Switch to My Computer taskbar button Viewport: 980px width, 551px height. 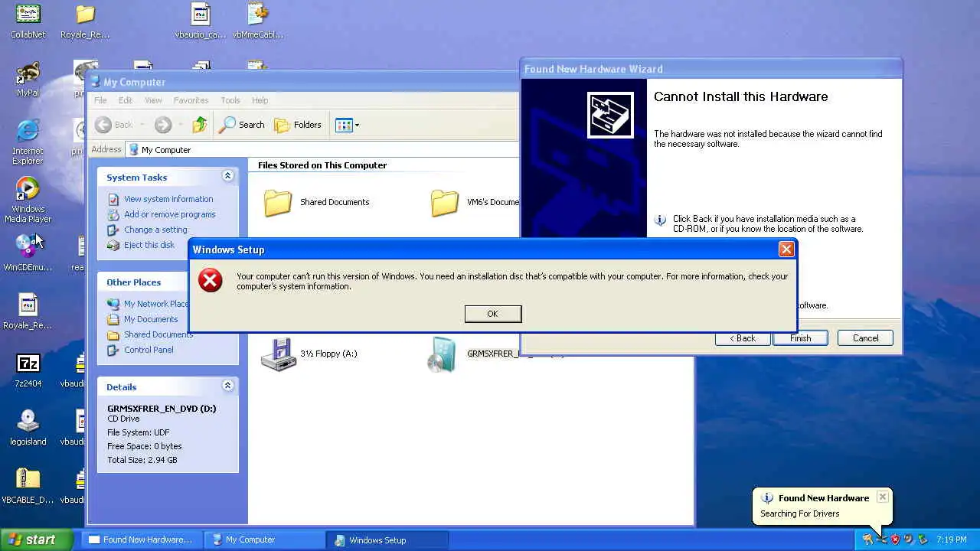tap(264, 540)
